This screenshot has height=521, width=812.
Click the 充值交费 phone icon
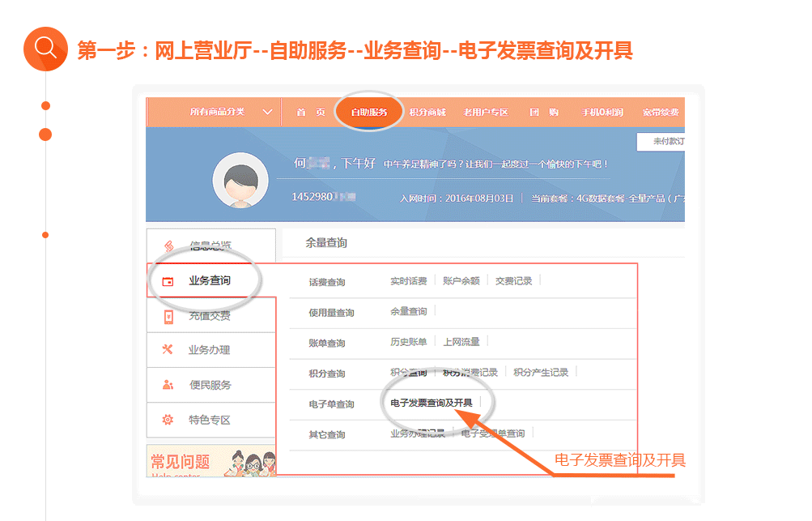click(168, 316)
